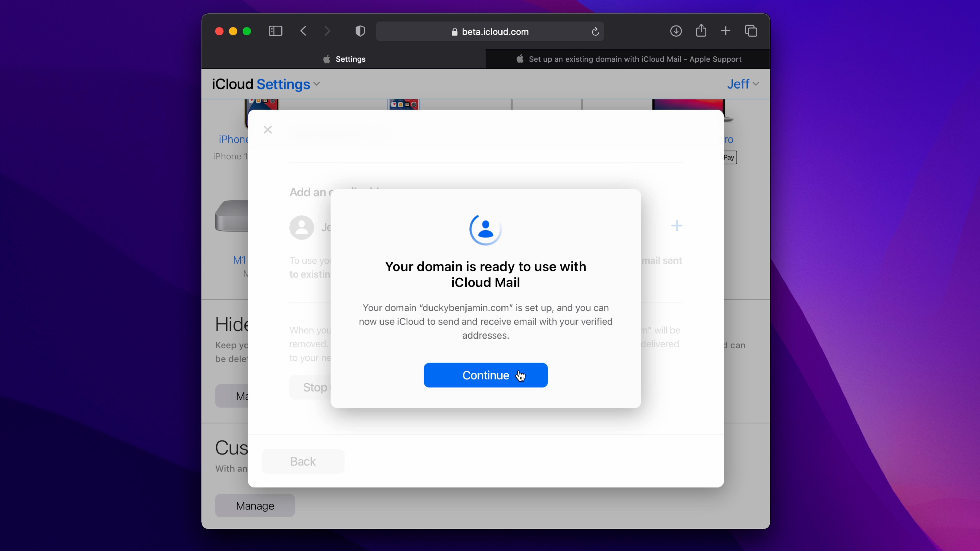
Task: Switch to the Apple Support tab
Action: pyautogui.click(x=628, y=59)
